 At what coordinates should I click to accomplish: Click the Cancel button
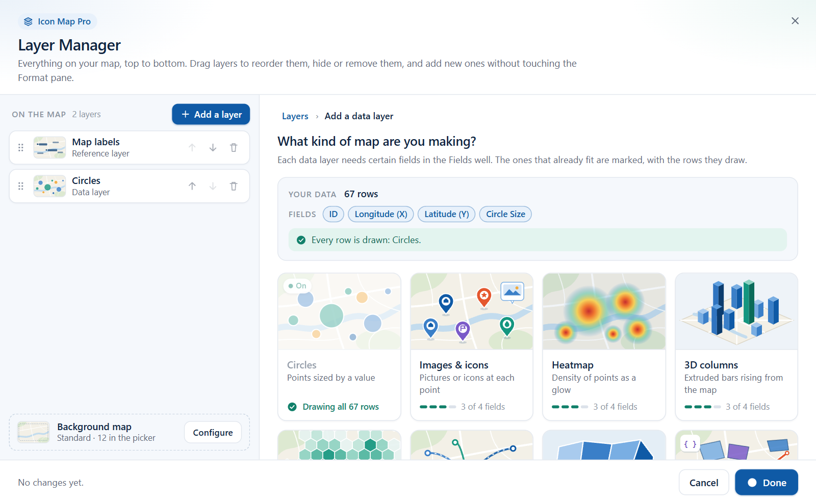(704, 482)
